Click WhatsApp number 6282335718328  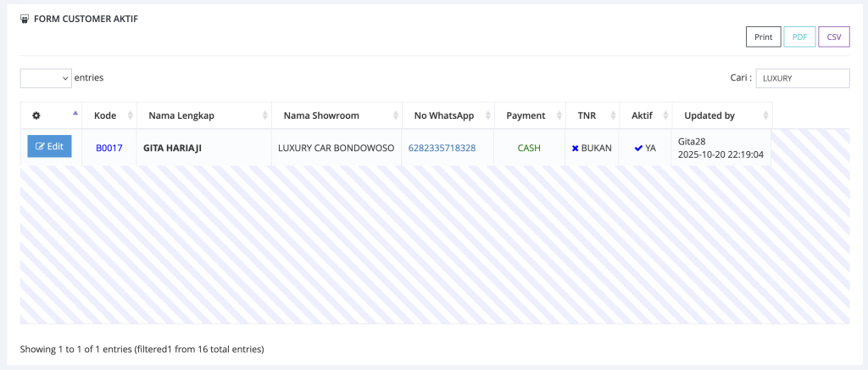pos(442,148)
